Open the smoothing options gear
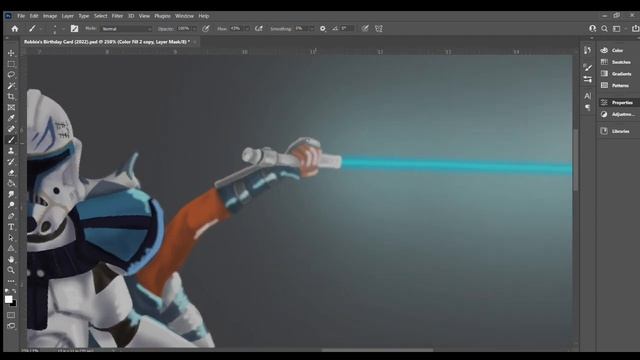 (x=323, y=29)
